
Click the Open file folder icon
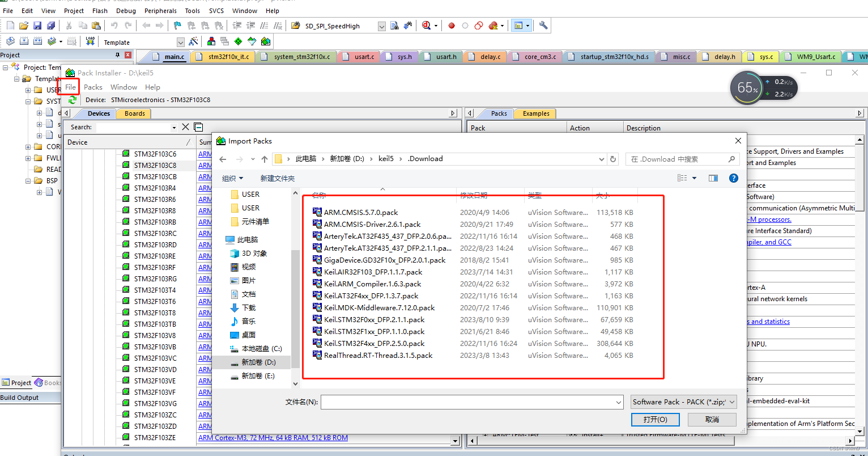24,26
